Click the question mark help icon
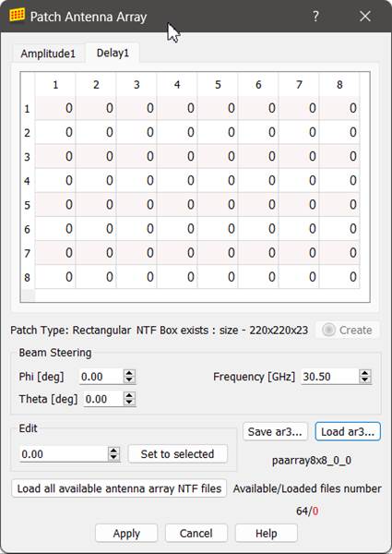 [315, 17]
